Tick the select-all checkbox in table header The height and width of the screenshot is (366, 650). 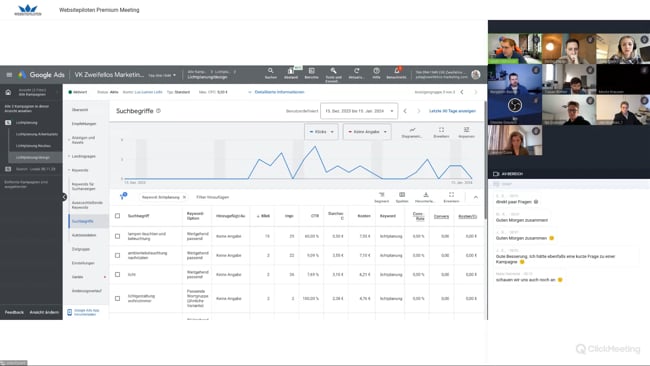(117, 216)
